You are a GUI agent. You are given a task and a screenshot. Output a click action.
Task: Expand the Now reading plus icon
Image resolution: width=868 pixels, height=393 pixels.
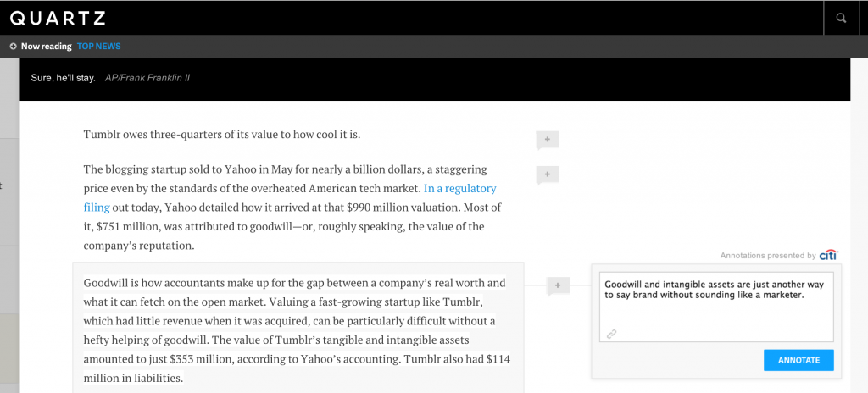tap(14, 47)
